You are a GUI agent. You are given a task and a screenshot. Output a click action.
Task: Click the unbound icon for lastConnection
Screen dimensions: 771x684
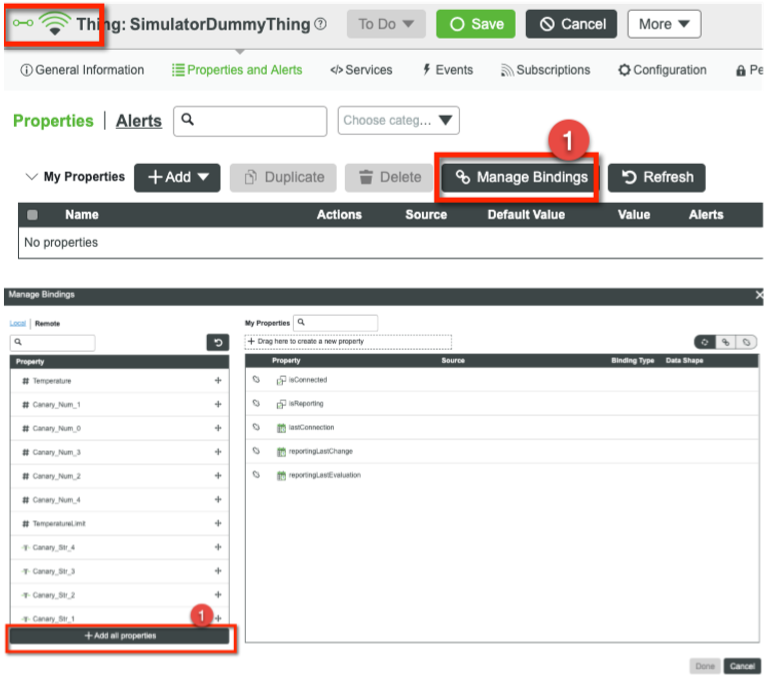pyautogui.click(x=256, y=427)
